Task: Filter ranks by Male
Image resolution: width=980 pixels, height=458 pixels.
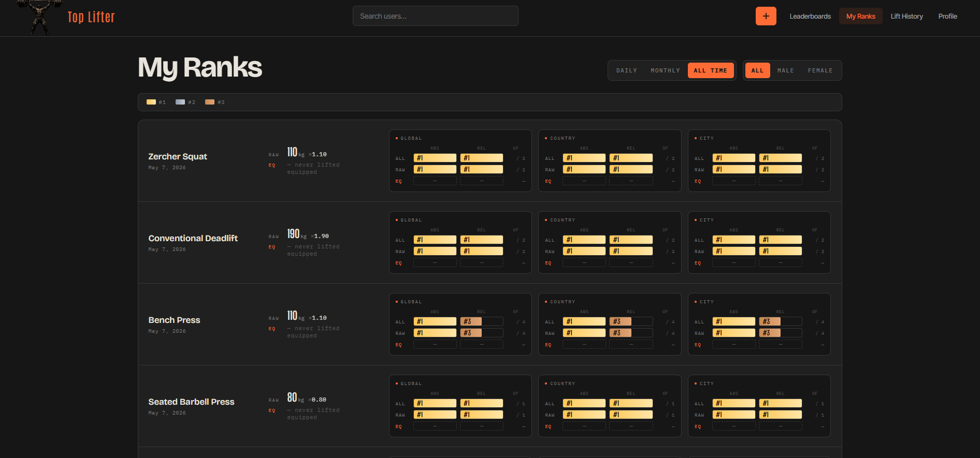Action: (785, 70)
